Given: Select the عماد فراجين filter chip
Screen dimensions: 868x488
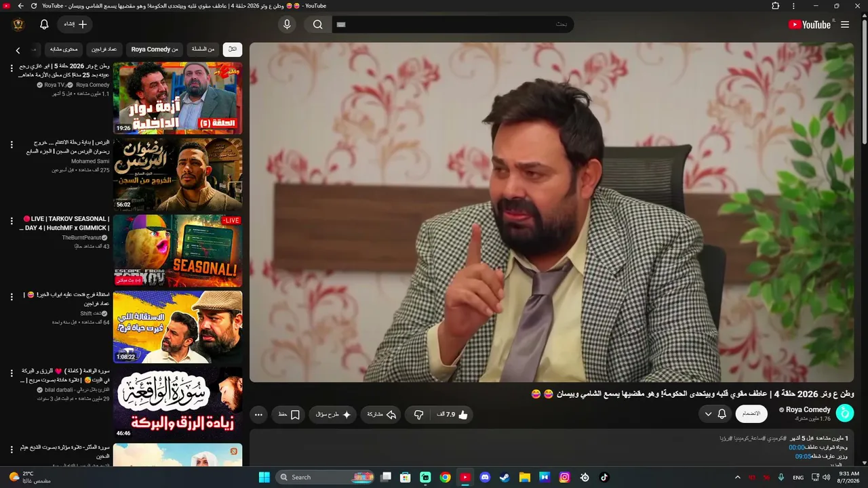Looking at the screenshot, I should pyautogui.click(x=104, y=49).
